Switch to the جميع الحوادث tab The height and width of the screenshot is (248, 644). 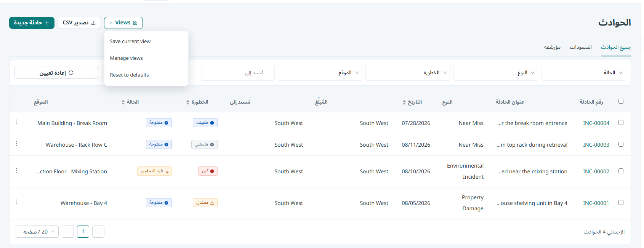pyautogui.click(x=616, y=47)
